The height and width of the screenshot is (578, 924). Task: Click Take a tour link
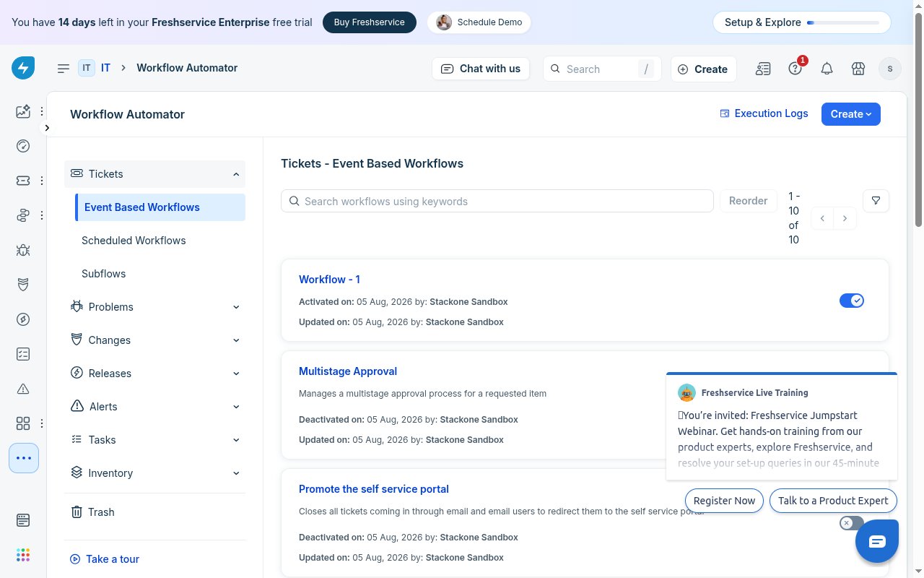pyautogui.click(x=105, y=559)
